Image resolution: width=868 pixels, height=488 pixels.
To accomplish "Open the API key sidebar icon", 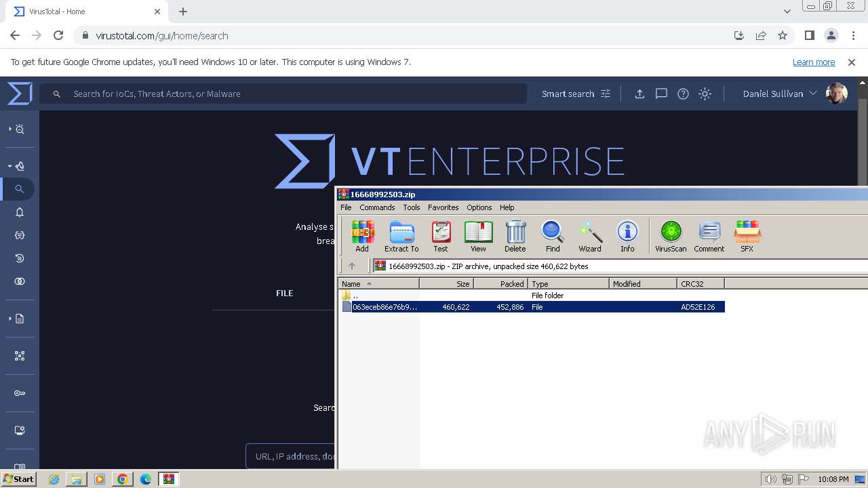I will pyautogui.click(x=20, y=393).
